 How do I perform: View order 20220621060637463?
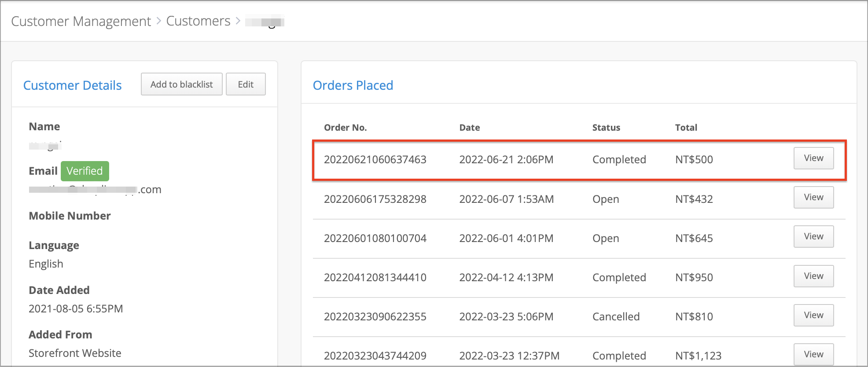coord(813,158)
